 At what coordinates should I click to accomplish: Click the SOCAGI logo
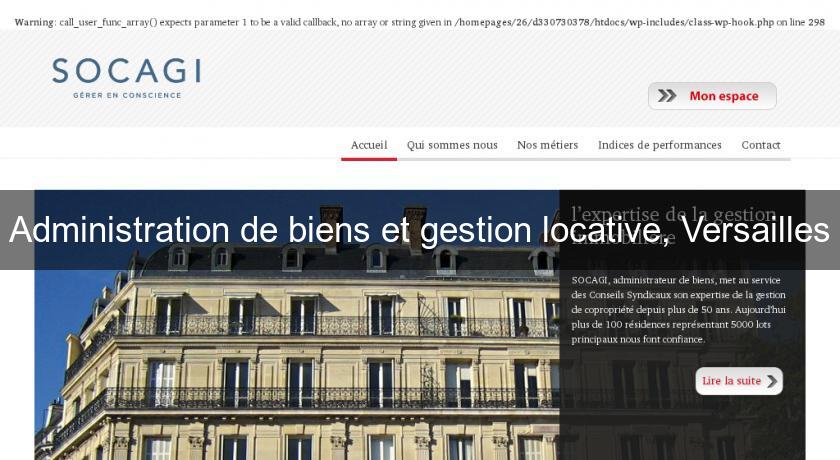126,78
